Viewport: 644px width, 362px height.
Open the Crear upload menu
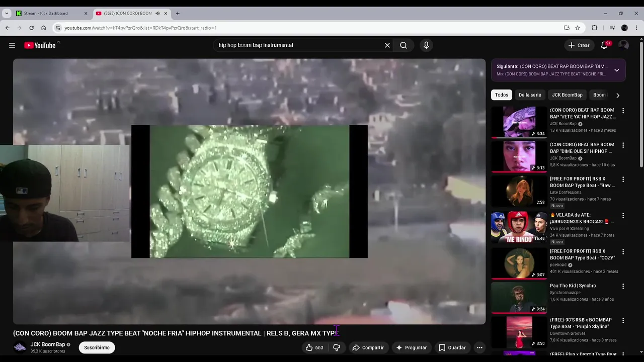(579, 45)
